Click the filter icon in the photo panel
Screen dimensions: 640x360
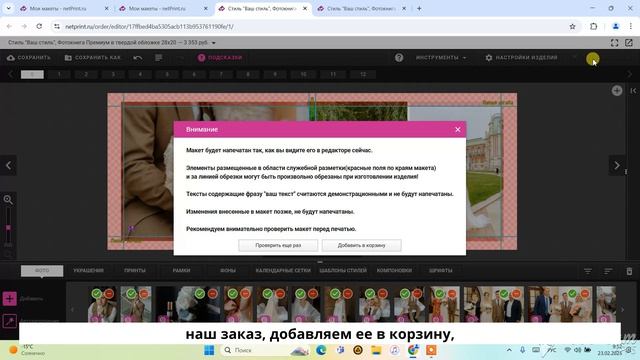pos(588,271)
